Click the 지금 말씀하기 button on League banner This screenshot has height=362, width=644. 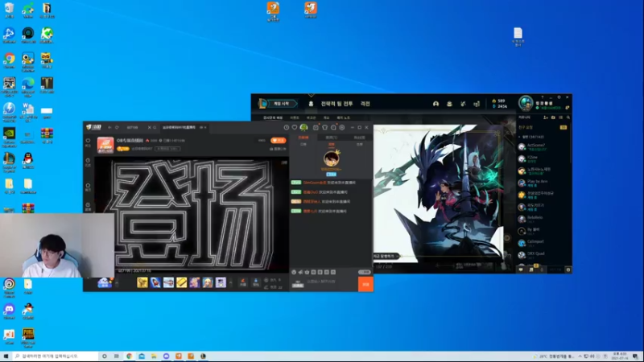tap(386, 256)
